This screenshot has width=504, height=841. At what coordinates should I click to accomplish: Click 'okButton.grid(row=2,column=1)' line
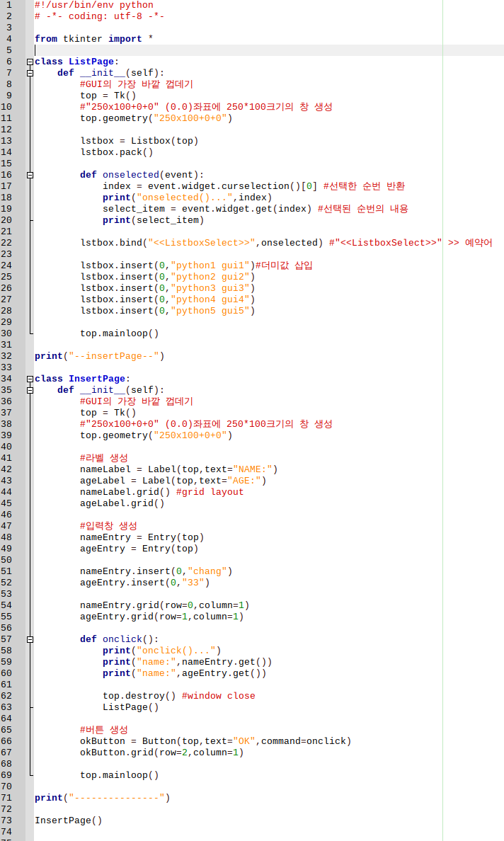click(162, 753)
